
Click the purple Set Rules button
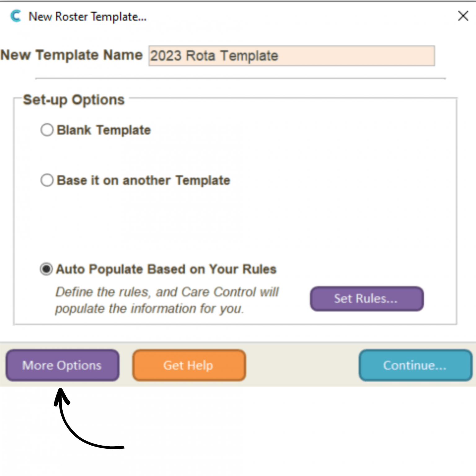point(367,298)
